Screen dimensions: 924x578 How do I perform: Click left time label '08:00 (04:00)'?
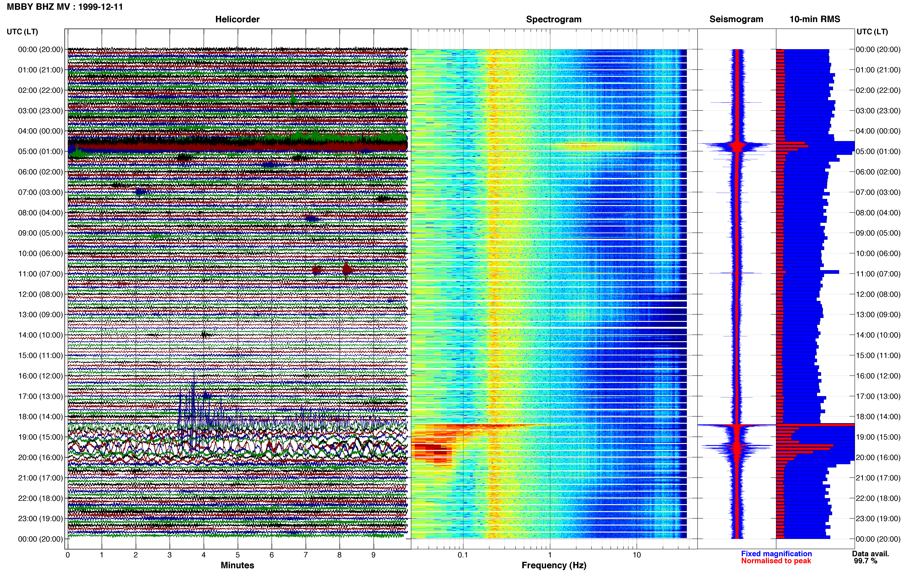pyautogui.click(x=41, y=212)
